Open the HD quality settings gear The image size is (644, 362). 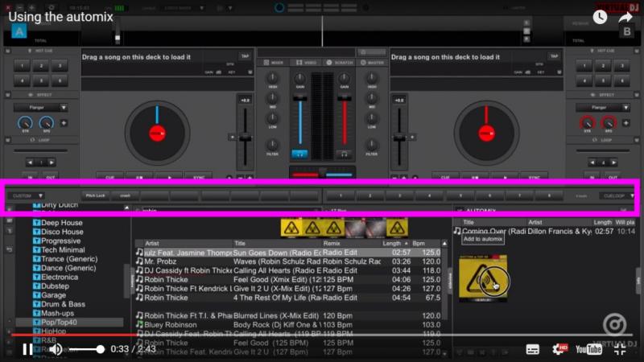[558, 349]
